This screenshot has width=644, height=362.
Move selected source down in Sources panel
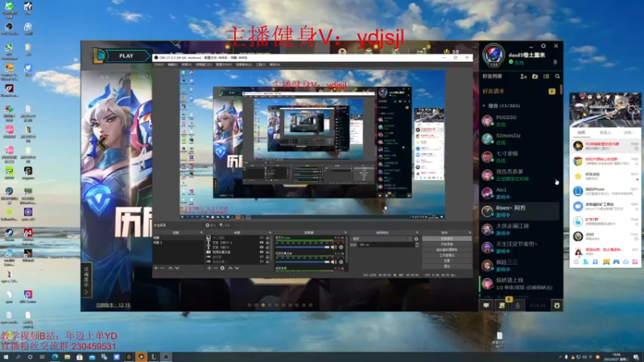click(237, 268)
